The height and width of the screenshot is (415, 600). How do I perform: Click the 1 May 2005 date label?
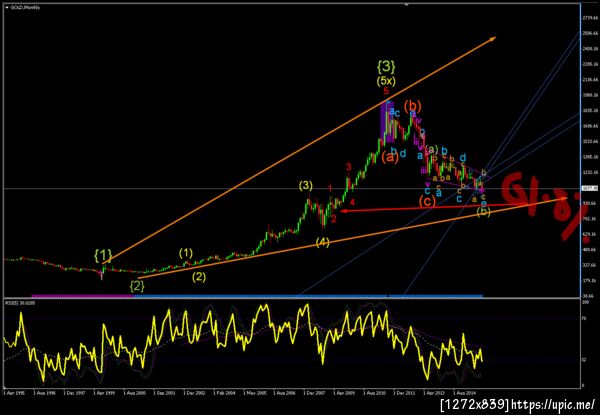tap(255, 392)
